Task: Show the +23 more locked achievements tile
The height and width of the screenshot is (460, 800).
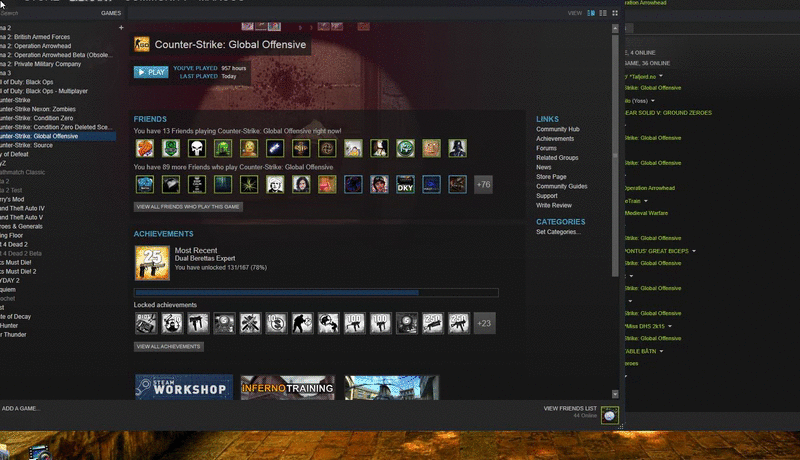Action: tap(484, 323)
